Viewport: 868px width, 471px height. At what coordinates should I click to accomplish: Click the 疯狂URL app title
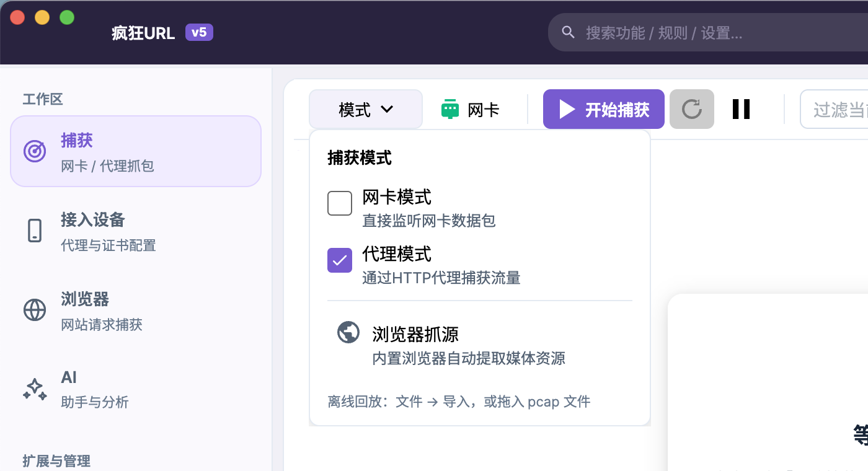coord(143,33)
